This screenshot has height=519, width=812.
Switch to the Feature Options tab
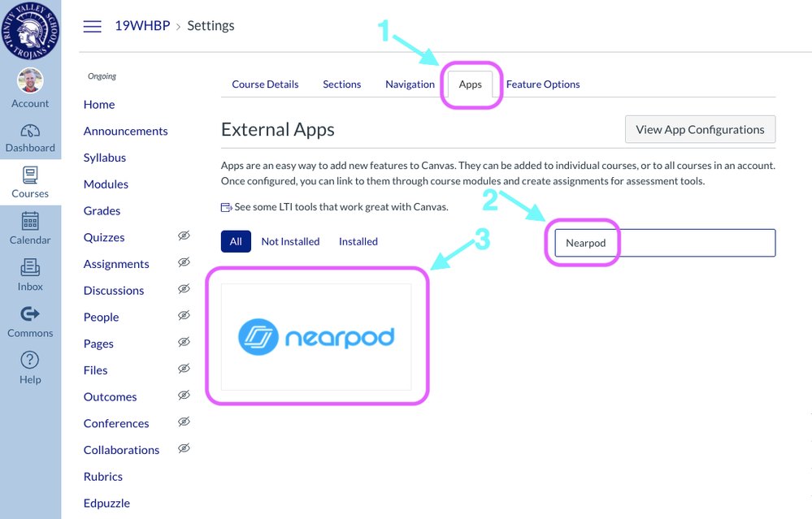pos(542,84)
